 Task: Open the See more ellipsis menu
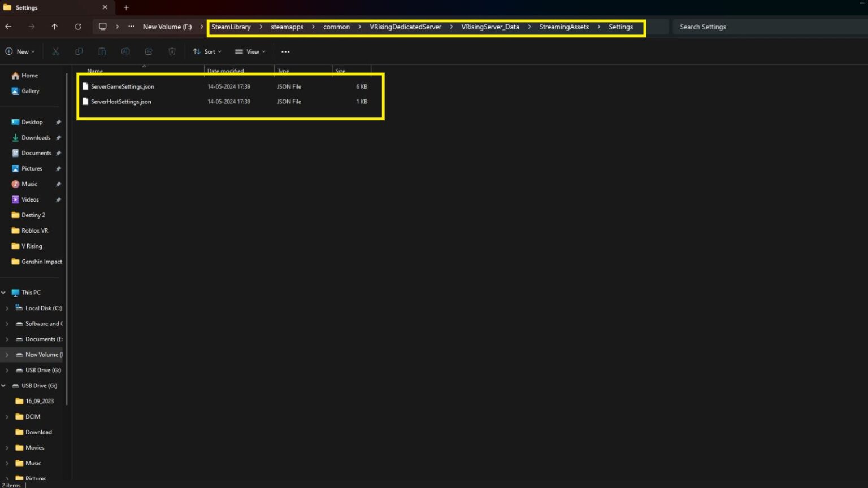tap(285, 51)
